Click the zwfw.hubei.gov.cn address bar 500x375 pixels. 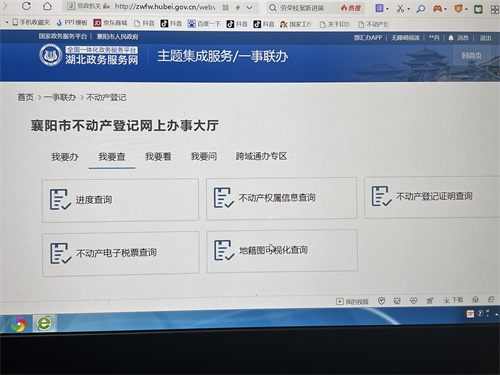(161, 7)
